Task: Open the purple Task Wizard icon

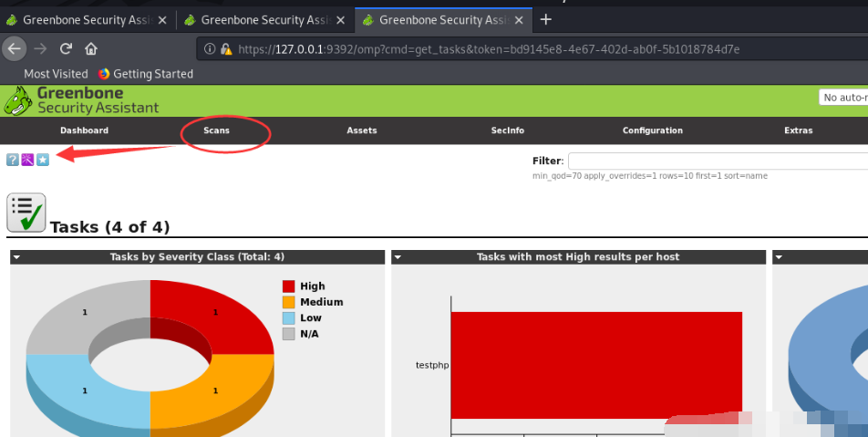Action: point(27,160)
